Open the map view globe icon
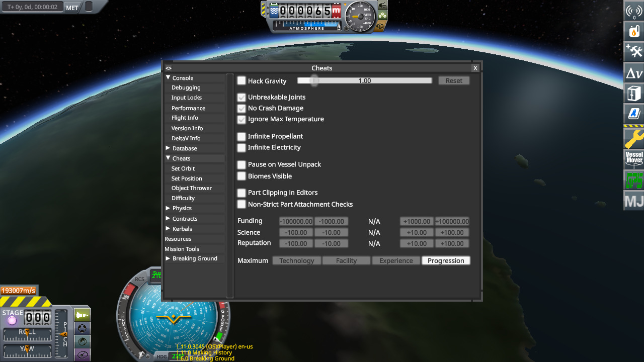 [83, 341]
